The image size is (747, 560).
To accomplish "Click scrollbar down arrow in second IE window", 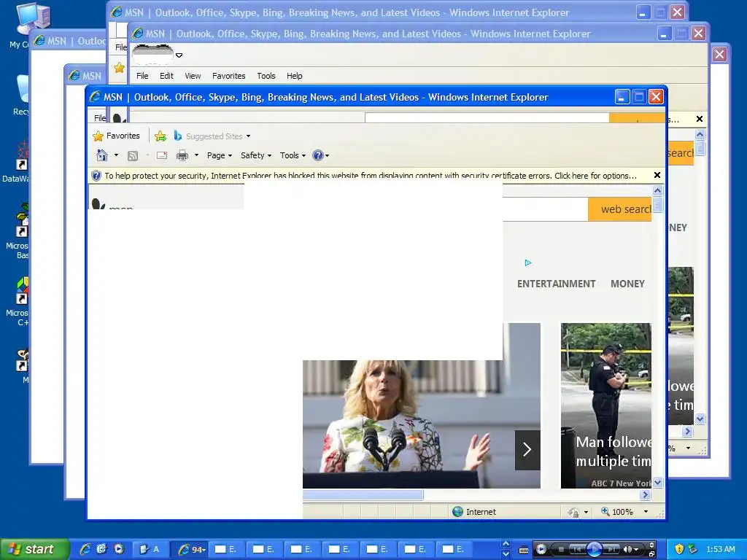I will (700, 419).
